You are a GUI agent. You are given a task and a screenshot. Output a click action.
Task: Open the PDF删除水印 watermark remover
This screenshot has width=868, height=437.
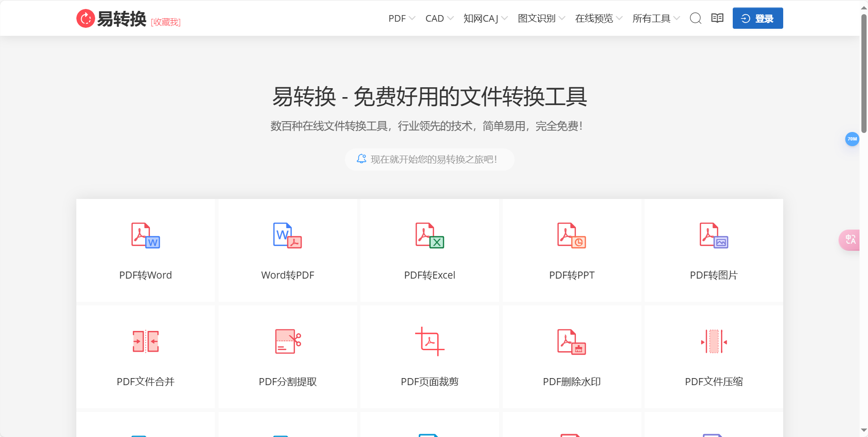[x=572, y=357]
